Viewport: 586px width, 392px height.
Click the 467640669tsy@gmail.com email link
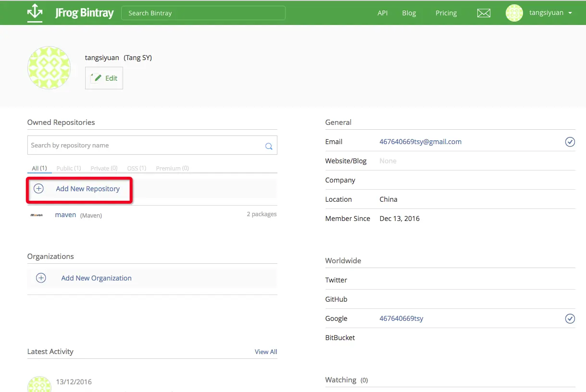(x=420, y=142)
